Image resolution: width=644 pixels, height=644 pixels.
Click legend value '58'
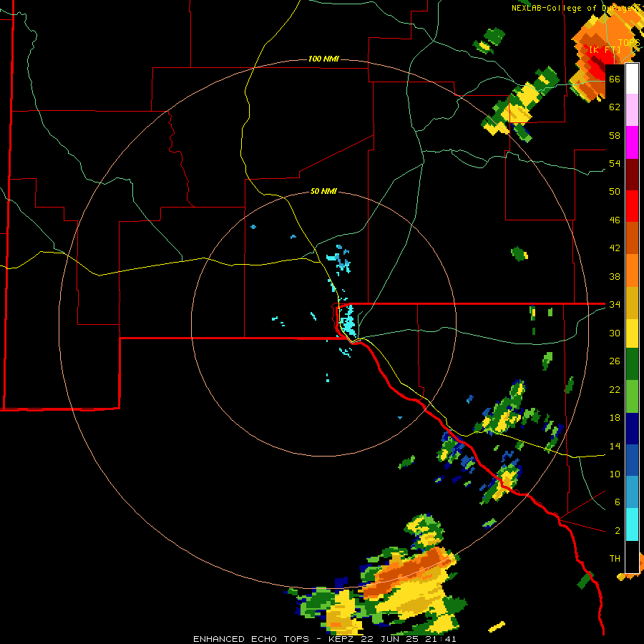coord(615,135)
